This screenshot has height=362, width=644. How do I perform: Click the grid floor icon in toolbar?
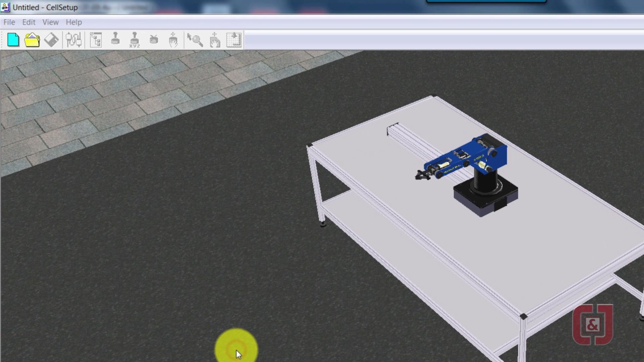click(234, 40)
